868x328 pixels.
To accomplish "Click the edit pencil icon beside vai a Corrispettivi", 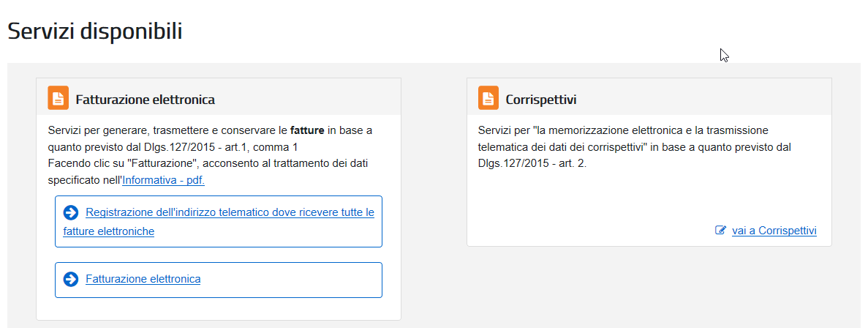I will click(720, 231).
